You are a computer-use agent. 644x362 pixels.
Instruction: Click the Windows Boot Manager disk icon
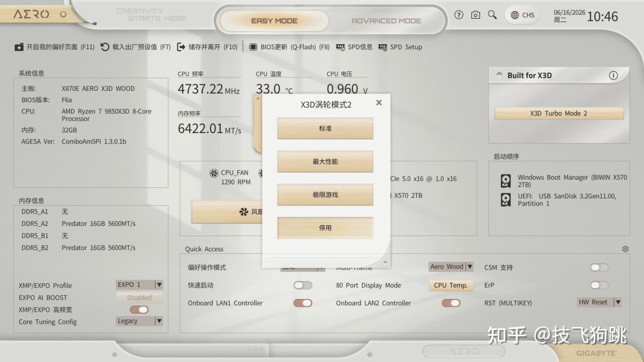506,181
